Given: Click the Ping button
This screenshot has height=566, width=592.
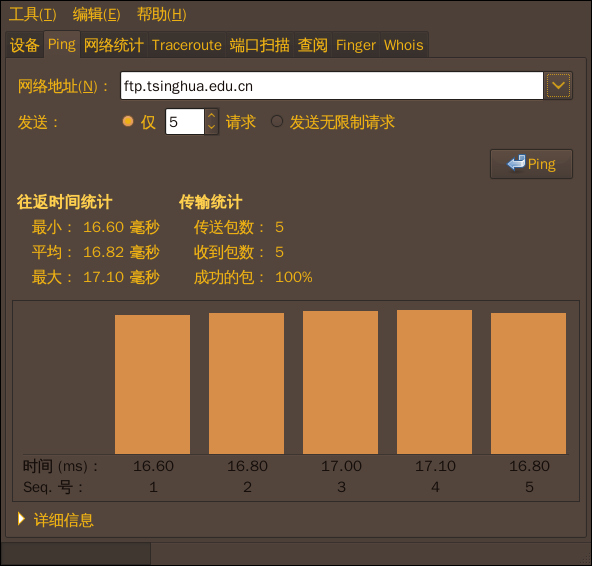Looking at the screenshot, I should point(531,164).
